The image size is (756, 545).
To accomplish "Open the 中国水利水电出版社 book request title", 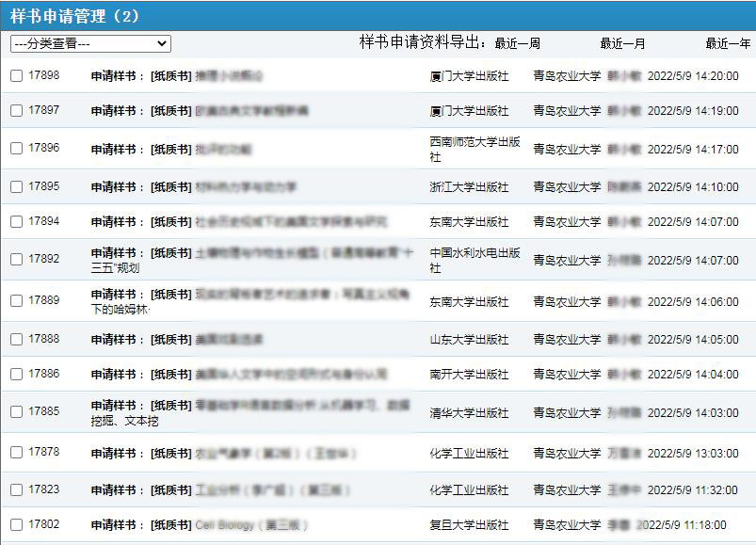I will click(301, 253).
